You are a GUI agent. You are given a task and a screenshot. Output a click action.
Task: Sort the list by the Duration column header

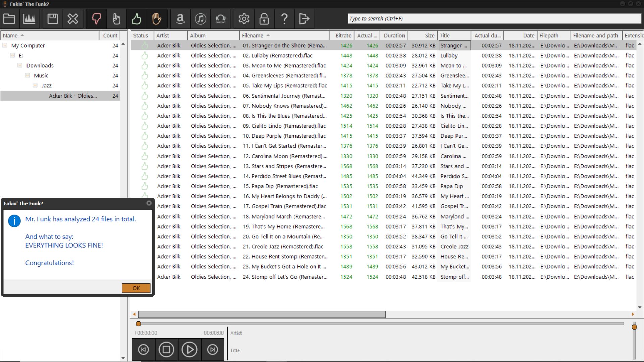394,35
